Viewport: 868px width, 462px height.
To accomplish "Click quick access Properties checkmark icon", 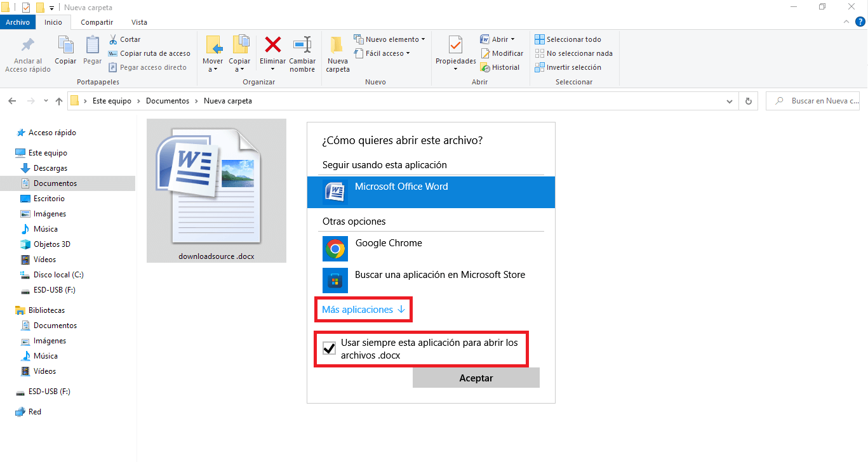I will [x=26, y=8].
